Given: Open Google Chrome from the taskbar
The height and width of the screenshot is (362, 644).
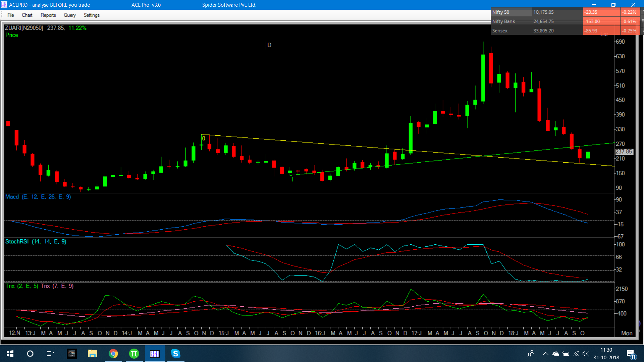Looking at the screenshot, I should tap(113, 354).
